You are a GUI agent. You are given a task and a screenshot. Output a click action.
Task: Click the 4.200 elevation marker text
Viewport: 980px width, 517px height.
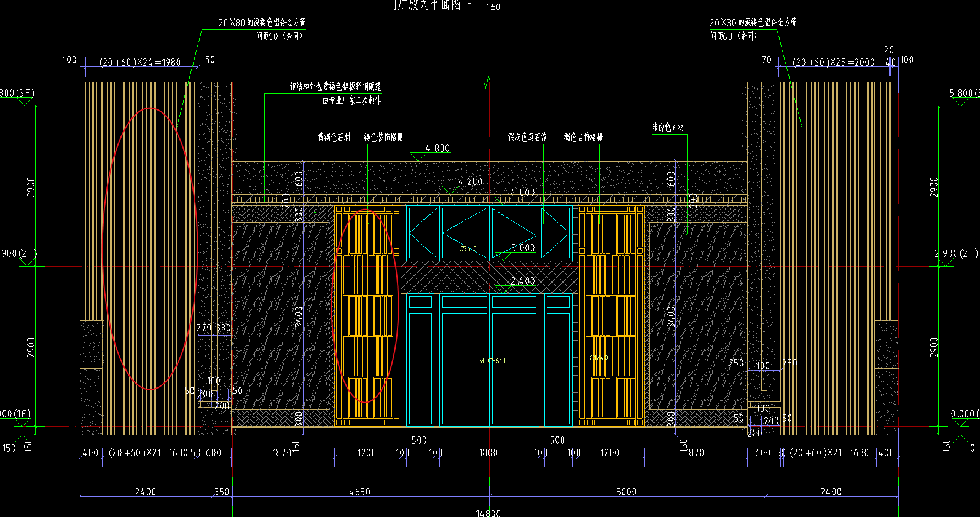tap(470, 181)
